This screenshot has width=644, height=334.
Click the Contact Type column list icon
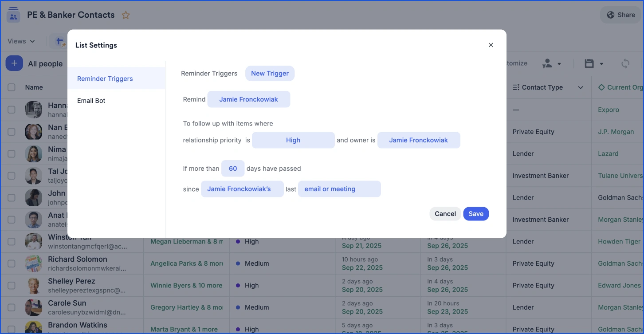516,87
